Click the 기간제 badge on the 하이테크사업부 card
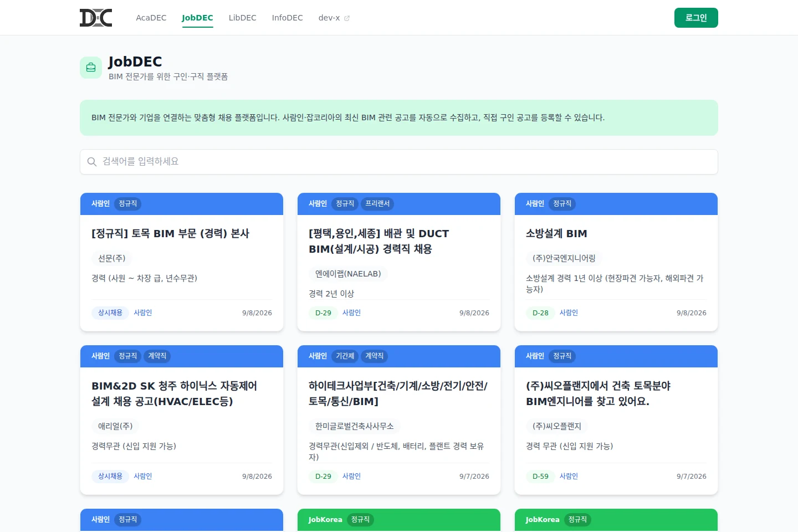 (x=345, y=356)
